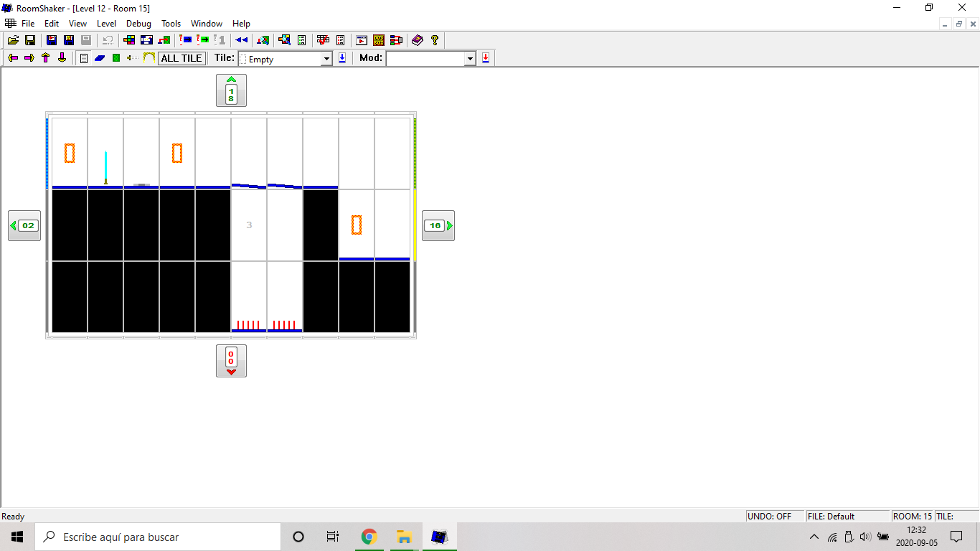Click the ROOM: 15 status text
This screenshot has width=980, height=551.
click(x=913, y=517)
